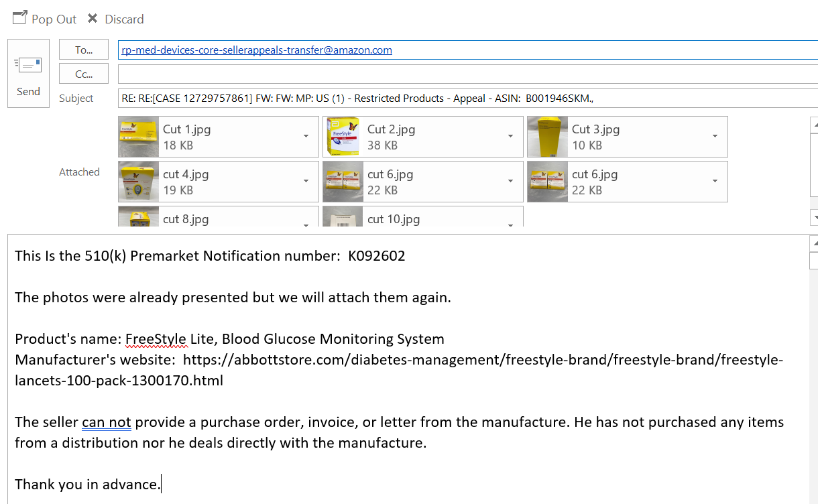The height and width of the screenshot is (504, 818).
Task: Open dropdown for Cut 2.jpg attachment
Action: point(510,136)
